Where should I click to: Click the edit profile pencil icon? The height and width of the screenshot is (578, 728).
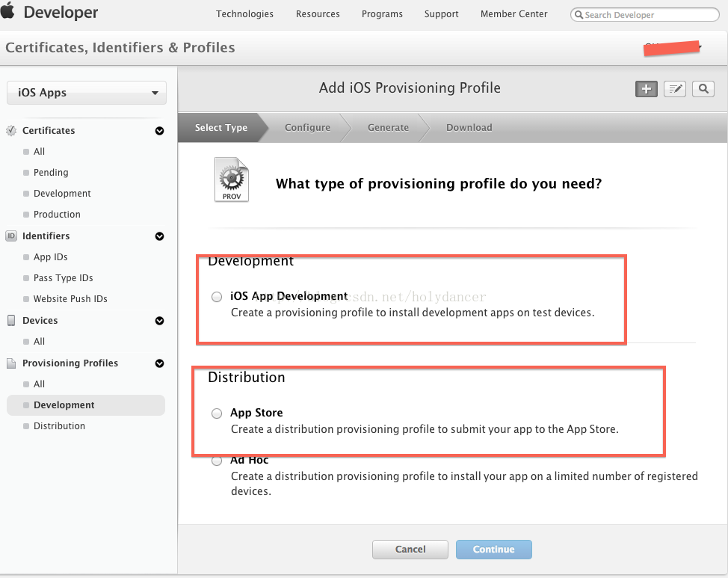tap(675, 89)
